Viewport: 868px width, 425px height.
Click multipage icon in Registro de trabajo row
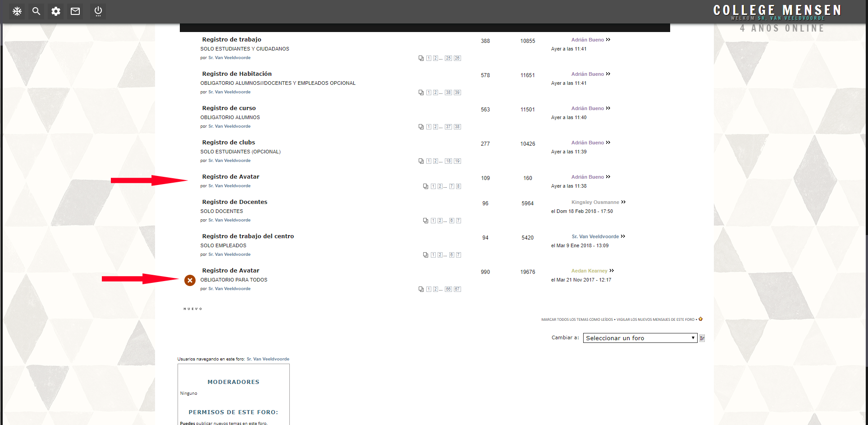[421, 58]
